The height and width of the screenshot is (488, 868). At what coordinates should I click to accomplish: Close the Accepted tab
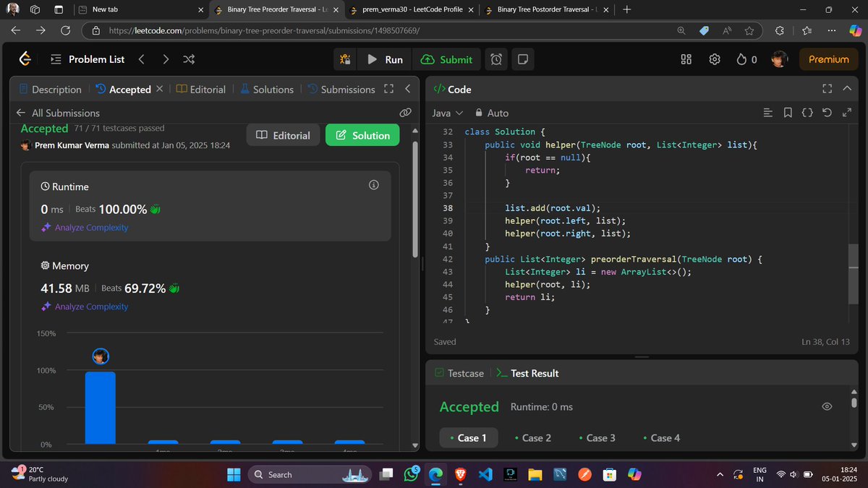[x=160, y=89]
